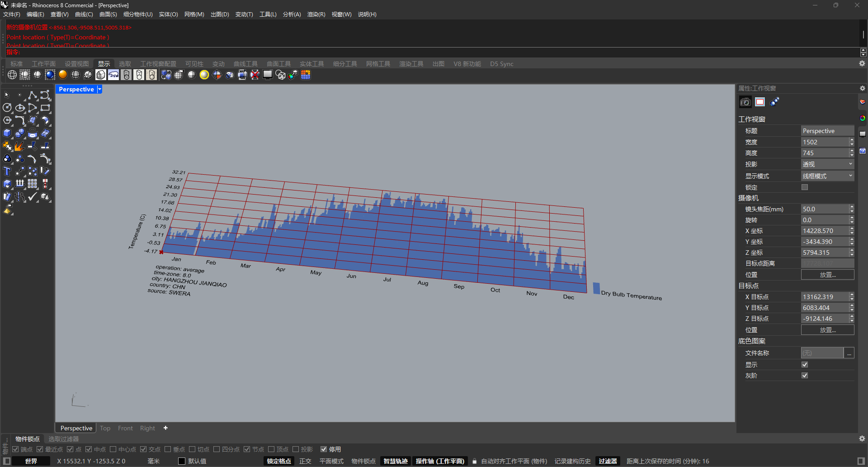This screenshot has width=868, height=467.
Task: Toggle the 灰阶 grayscale checkbox
Action: tap(805, 376)
